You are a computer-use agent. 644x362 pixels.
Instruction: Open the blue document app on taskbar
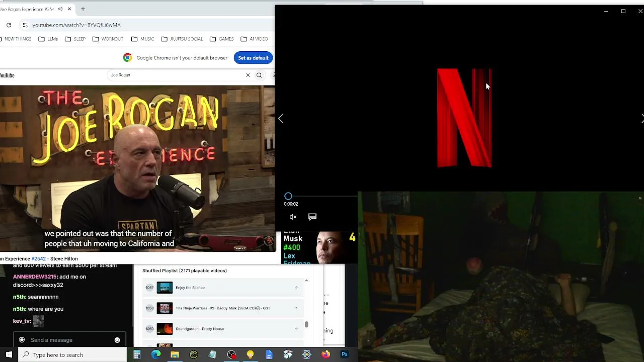click(x=269, y=354)
